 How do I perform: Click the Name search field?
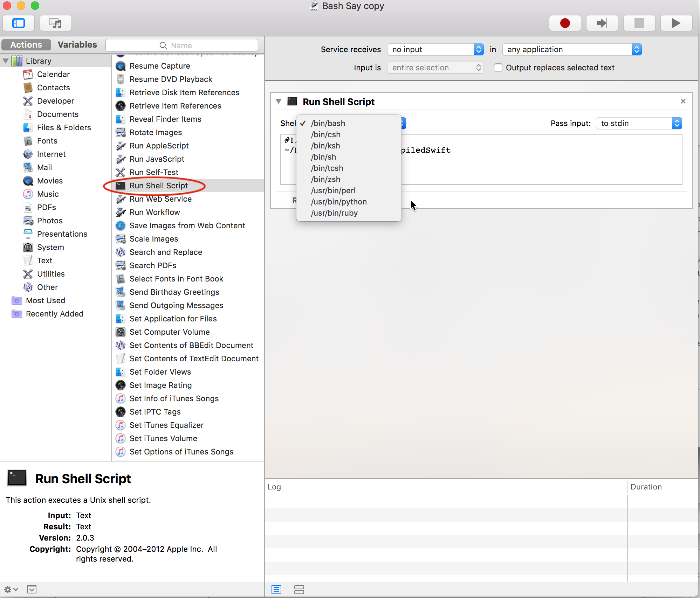point(181,46)
